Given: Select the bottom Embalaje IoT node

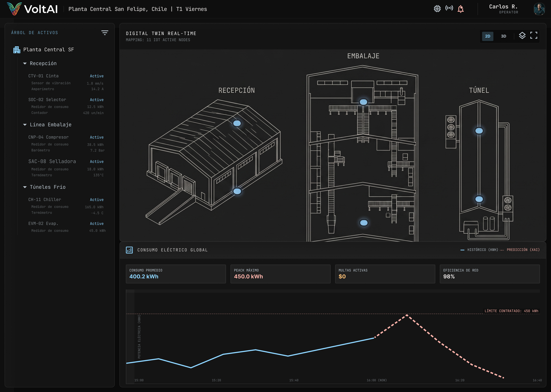Looking at the screenshot, I should [364, 223].
